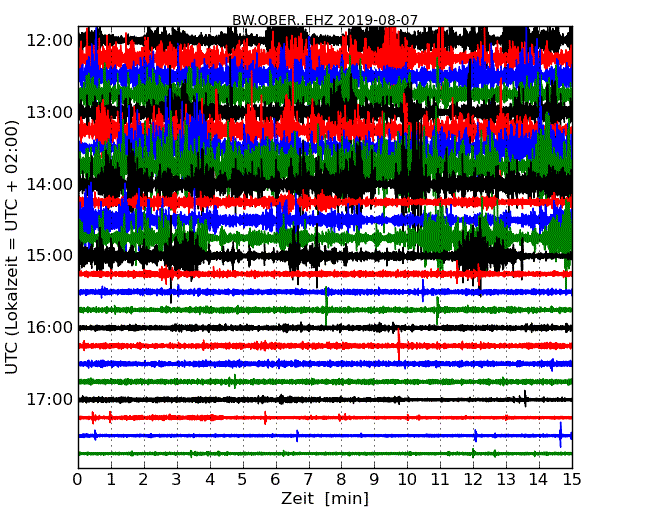
Task: Click the blue spike near minute 6.6 in the 17:30 trace
Action: pyautogui.click(x=297, y=436)
